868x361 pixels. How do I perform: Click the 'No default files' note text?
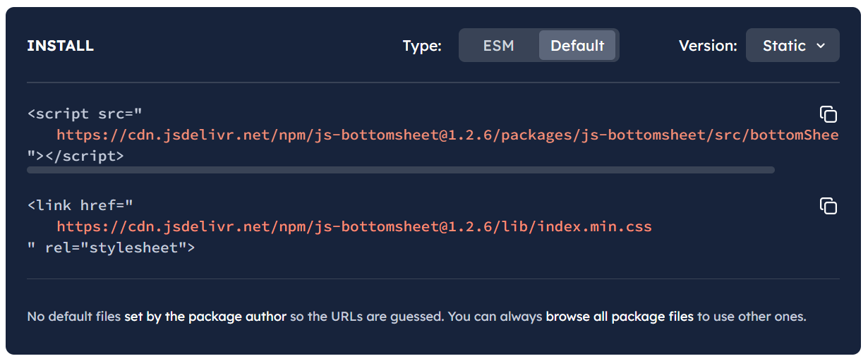point(74,317)
